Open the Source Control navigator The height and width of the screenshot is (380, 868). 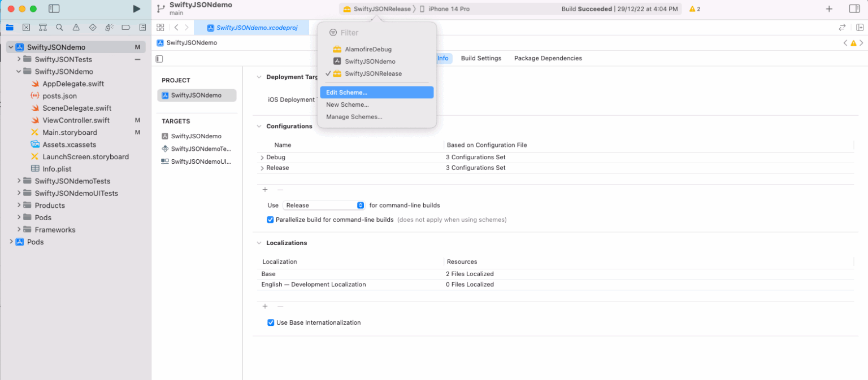[x=26, y=27]
